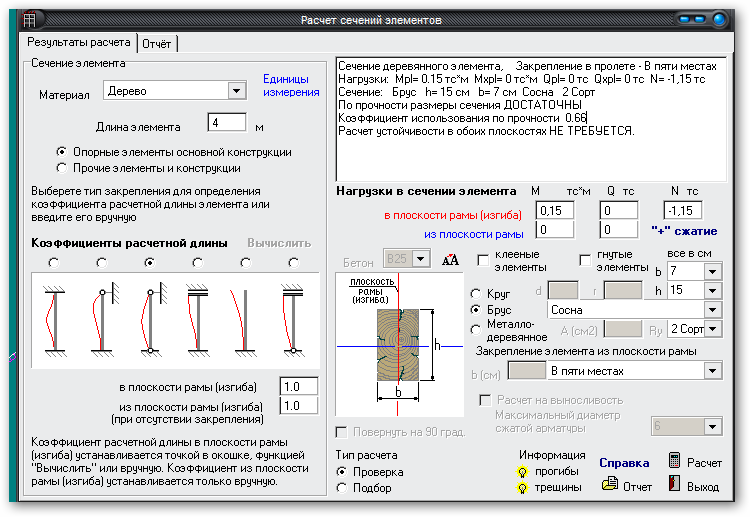Open the В пяти местах fastening dropdown
The width and height of the screenshot is (750, 517).
(712, 371)
